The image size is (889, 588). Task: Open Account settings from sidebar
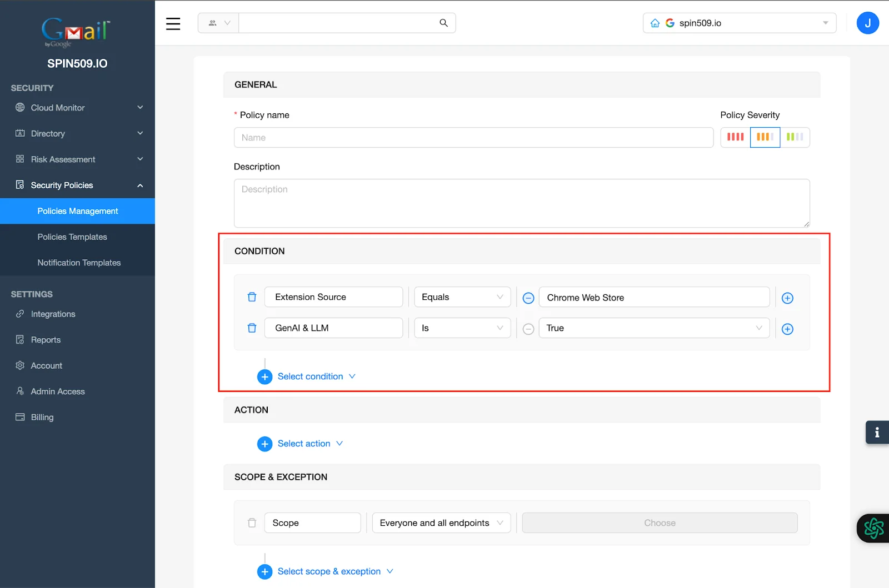[x=47, y=365]
